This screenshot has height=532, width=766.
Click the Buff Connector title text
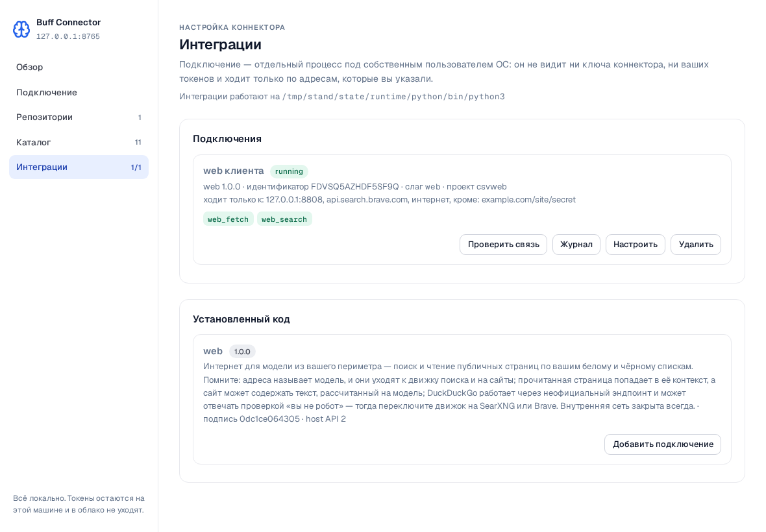(x=68, y=23)
